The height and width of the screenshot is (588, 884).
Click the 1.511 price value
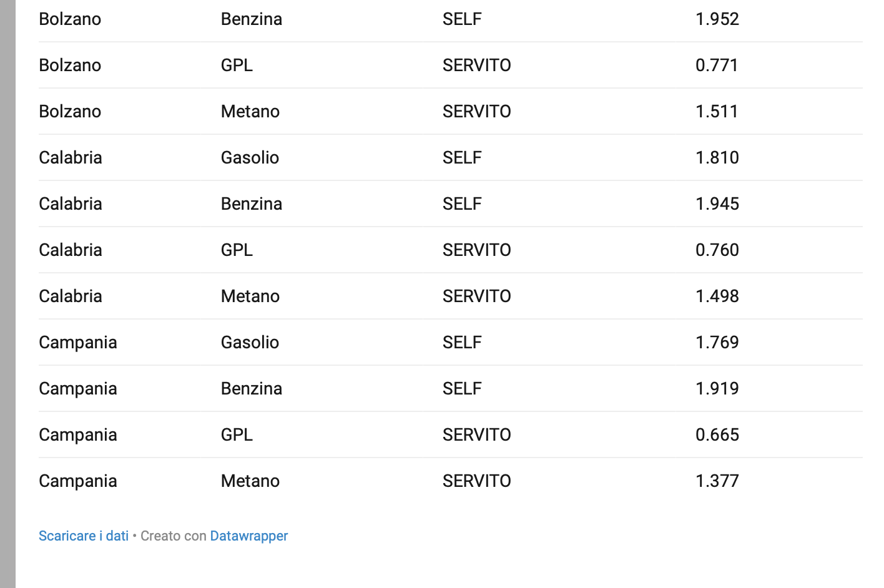tap(717, 111)
